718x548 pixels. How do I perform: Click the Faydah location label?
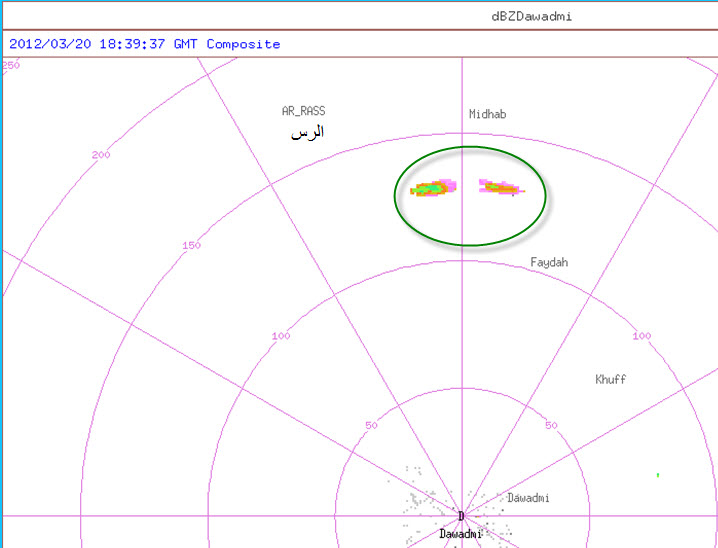(x=549, y=262)
